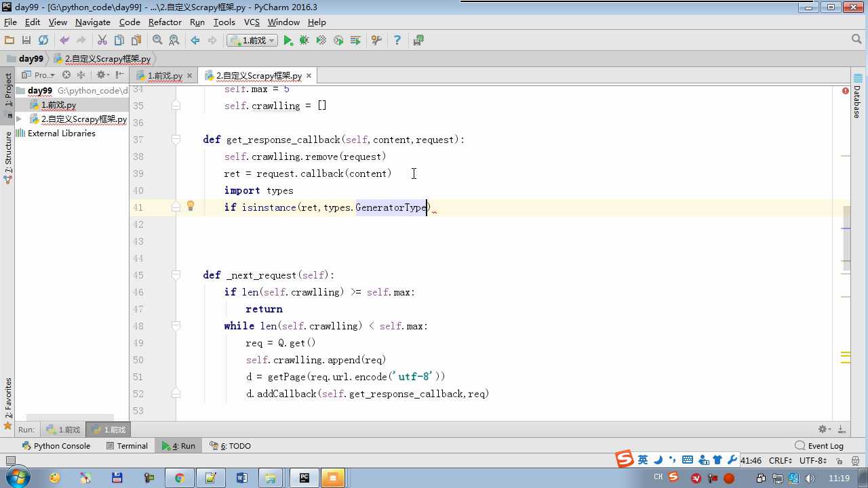Open the Project view dropdown
This screenshot has width=868, height=488.
pos(38,75)
